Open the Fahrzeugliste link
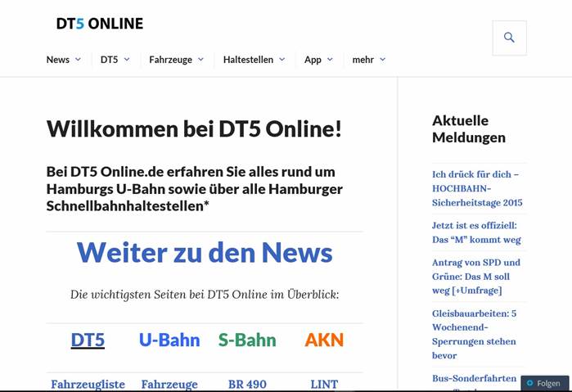Image resolution: width=572 pixels, height=392 pixels. tap(88, 385)
